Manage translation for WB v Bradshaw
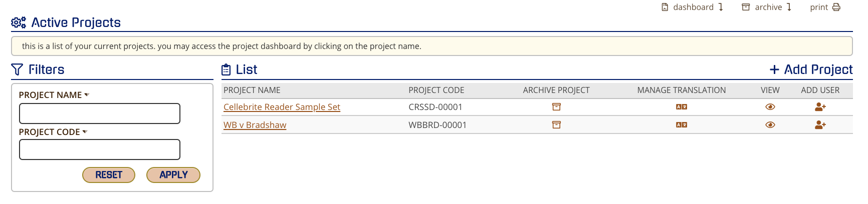 [681, 125]
